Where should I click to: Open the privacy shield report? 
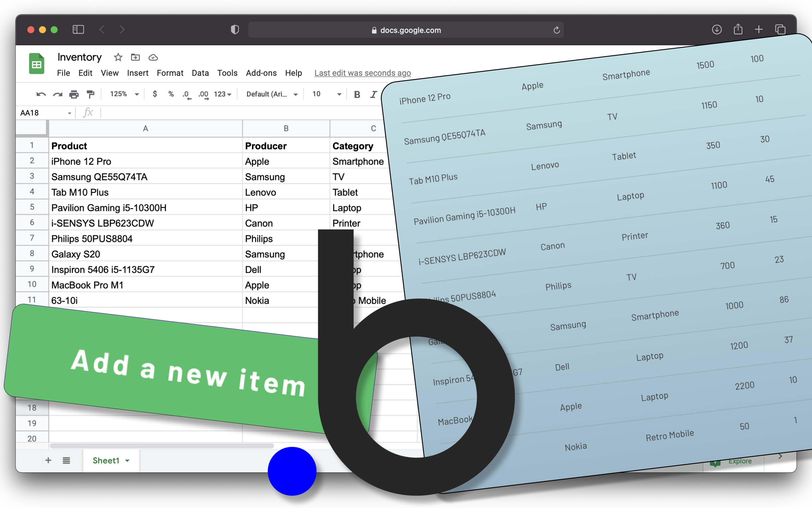pyautogui.click(x=235, y=30)
